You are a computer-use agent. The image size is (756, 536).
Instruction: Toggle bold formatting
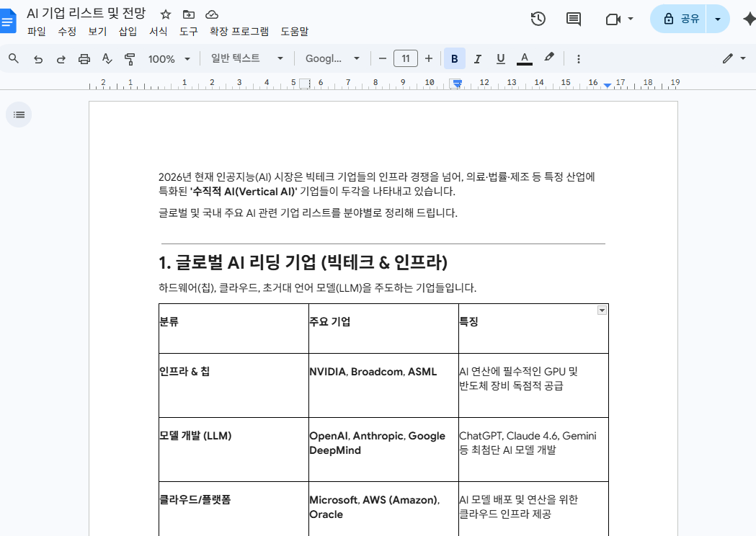coord(454,59)
